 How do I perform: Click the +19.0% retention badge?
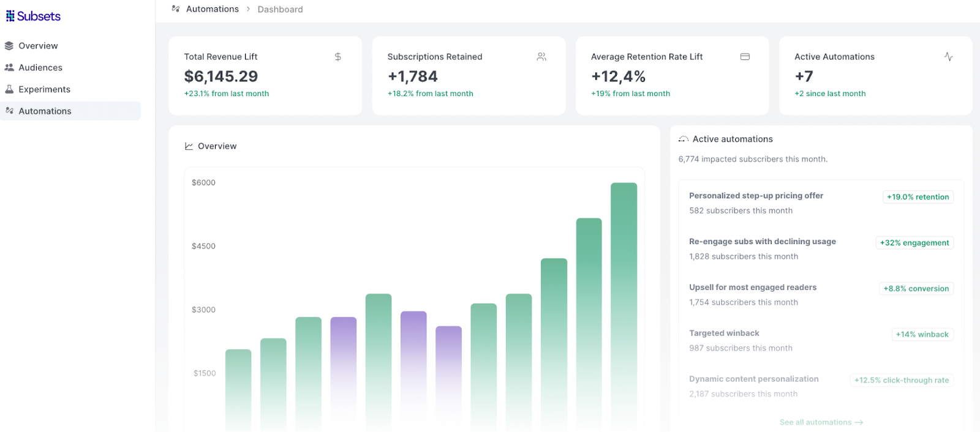[x=918, y=197]
